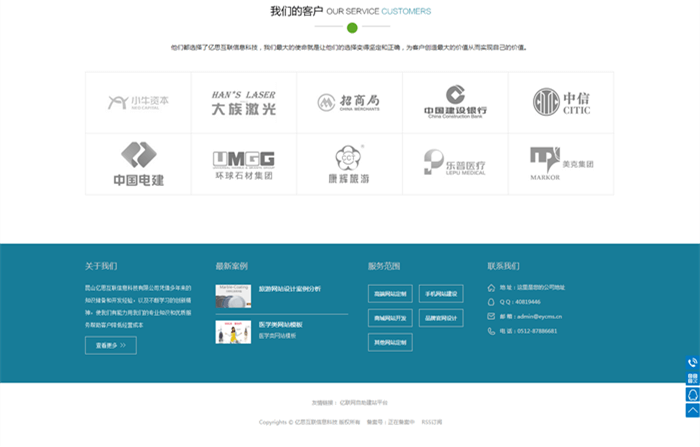Click the 我们的客户 section heading
Viewport: 700px width, 447px height.
tap(296, 11)
